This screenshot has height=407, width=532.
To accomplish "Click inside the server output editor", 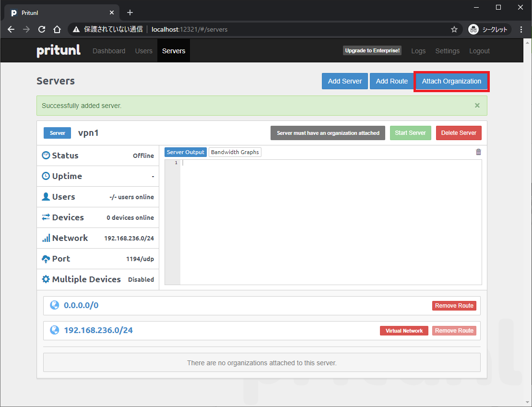I will [x=331, y=222].
